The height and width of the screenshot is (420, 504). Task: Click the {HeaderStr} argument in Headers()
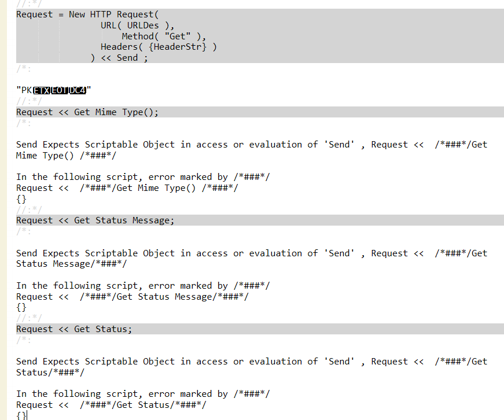[178, 47]
